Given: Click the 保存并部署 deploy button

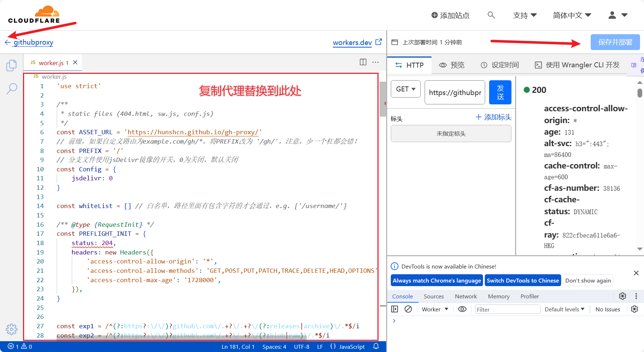Looking at the screenshot, I should 615,42.
